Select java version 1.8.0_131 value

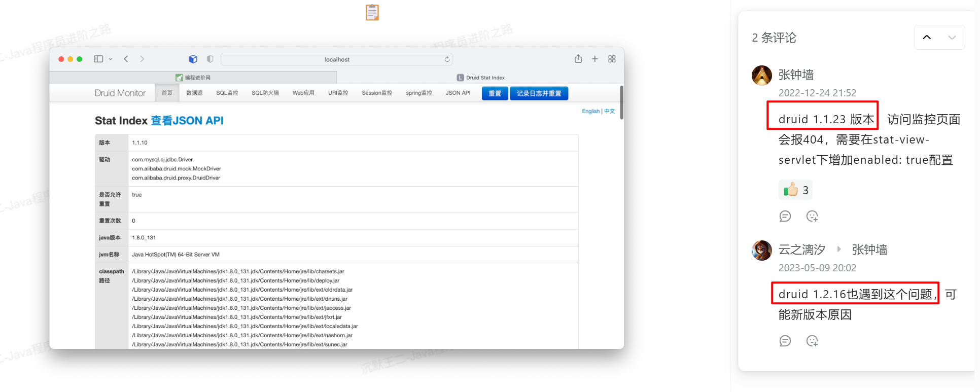(144, 237)
